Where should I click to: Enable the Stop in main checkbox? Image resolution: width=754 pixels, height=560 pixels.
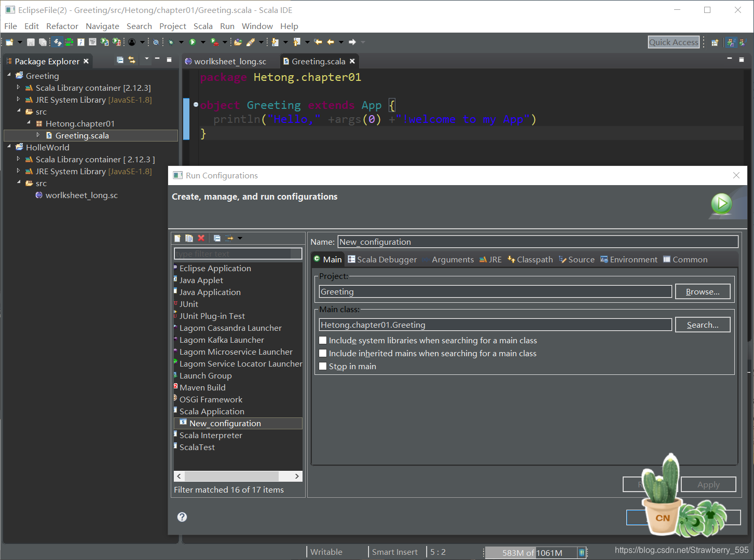point(323,367)
